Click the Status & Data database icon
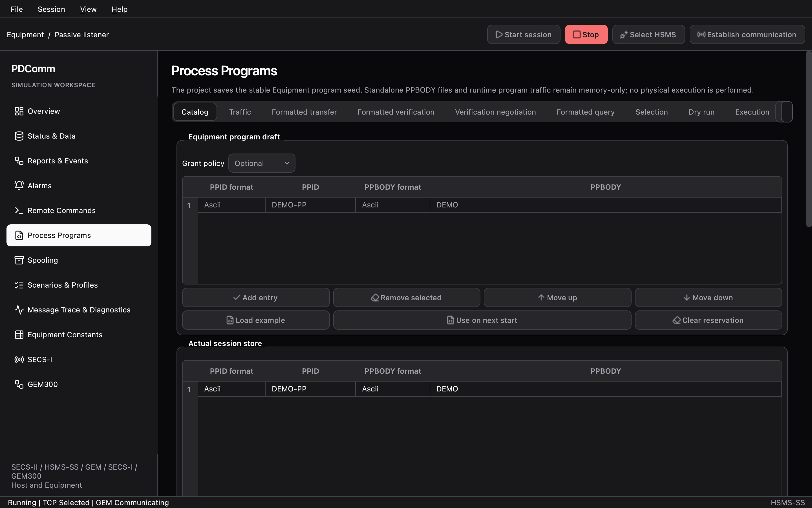Viewport: 812px width, 508px height. tap(19, 136)
